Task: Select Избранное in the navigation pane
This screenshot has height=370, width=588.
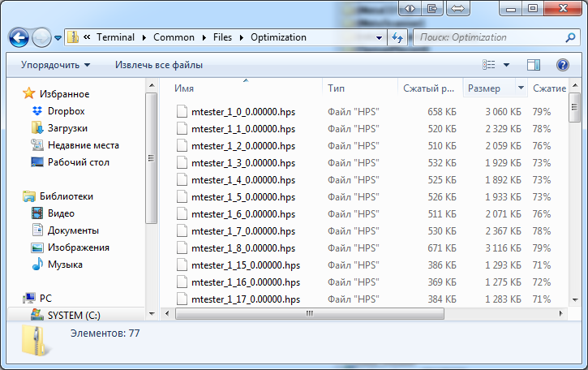Action: [x=65, y=94]
